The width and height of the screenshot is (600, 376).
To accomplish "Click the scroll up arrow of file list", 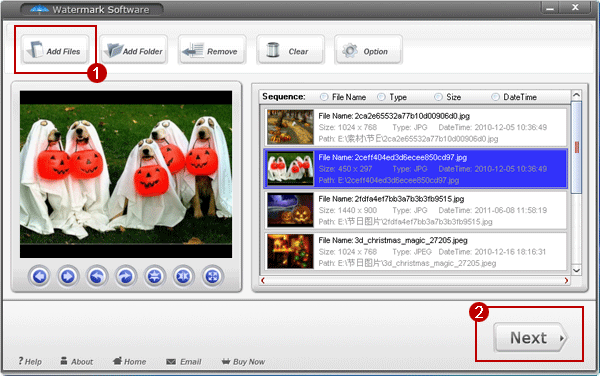I will coord(576,95).
